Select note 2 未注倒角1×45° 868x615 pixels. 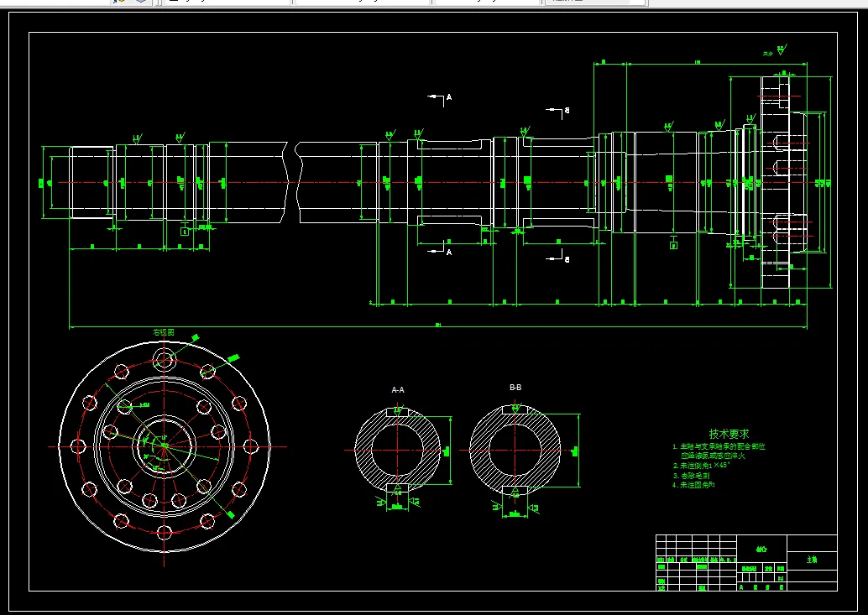tap(702, 466)
